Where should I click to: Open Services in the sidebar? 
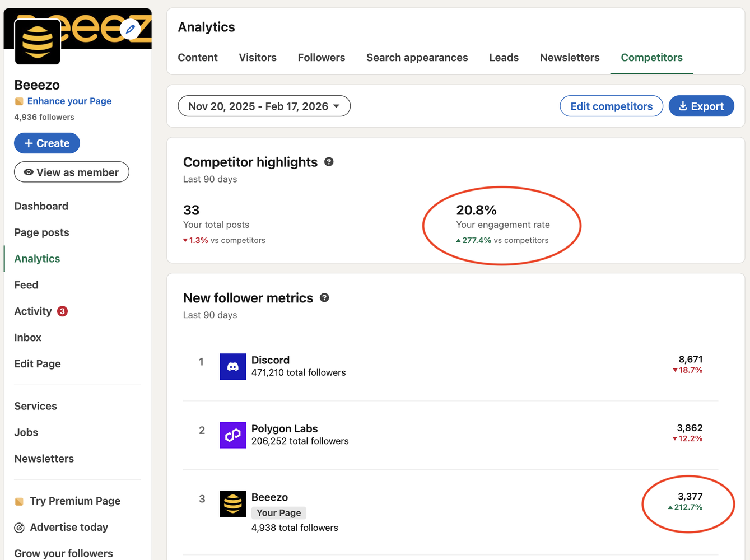(36, 406)
